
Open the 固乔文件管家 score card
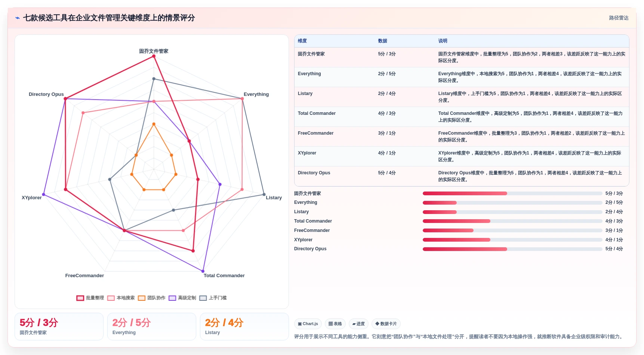[x=59, y=327]
